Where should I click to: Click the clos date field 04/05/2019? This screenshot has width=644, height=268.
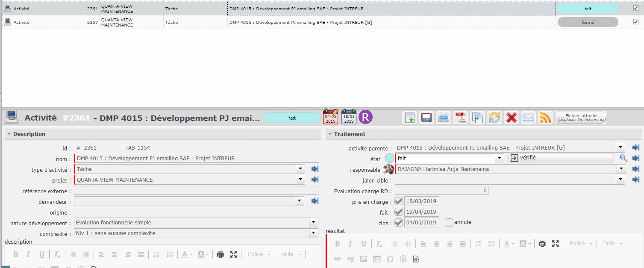click(x=421, y=222)
